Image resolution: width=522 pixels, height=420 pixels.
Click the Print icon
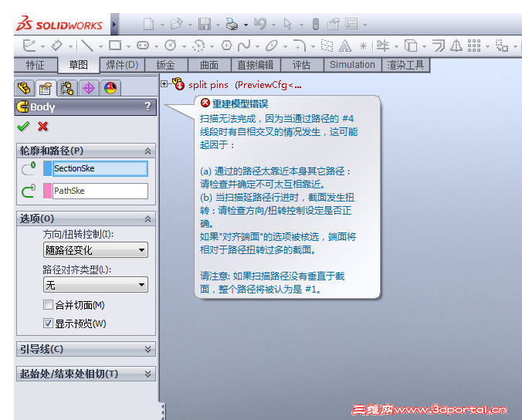tap(232, 24)
